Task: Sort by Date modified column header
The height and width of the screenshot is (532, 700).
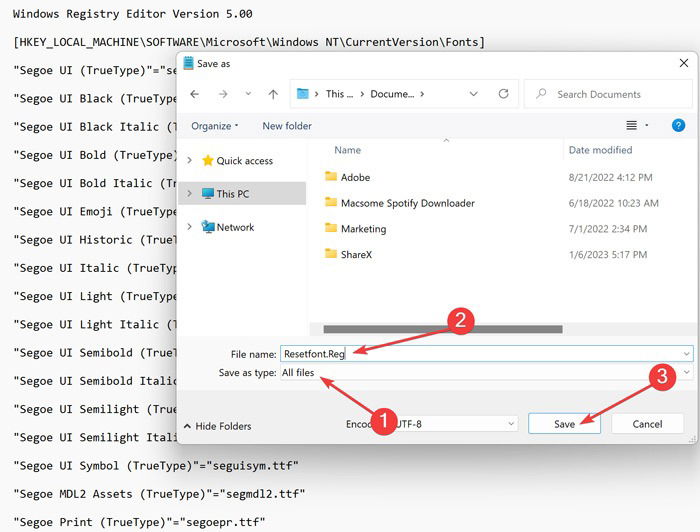Action: [600, 150]
